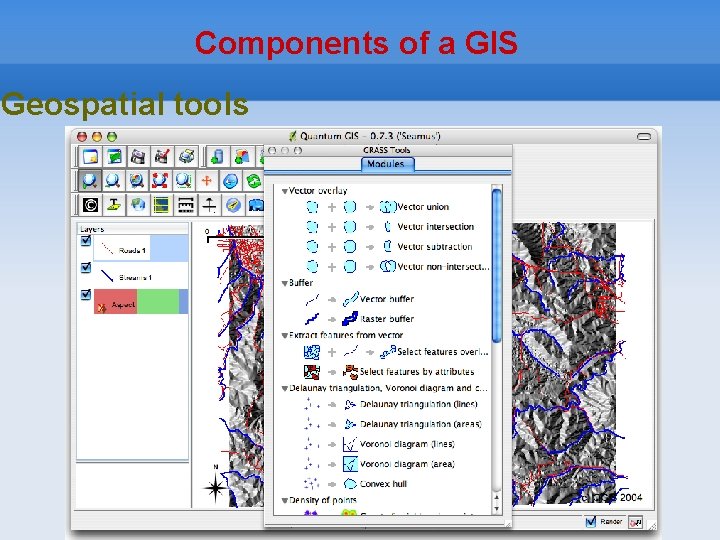Click the Print toolbar icon
Image resolution: width=720 pixels, height=540 pixels.
tap(186, 157)
